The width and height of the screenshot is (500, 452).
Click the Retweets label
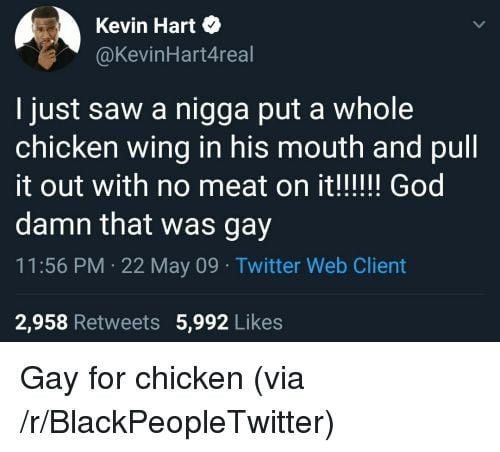pos(117,322)
